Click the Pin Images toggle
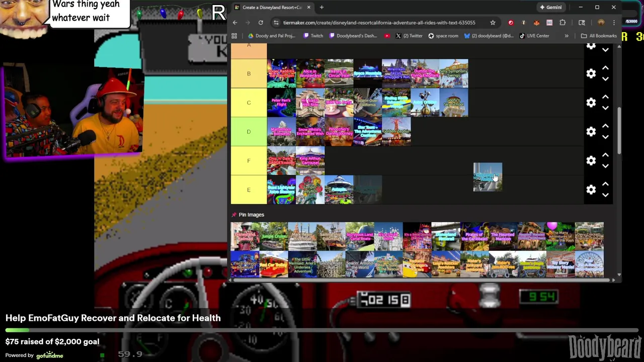 pos(248,215)
